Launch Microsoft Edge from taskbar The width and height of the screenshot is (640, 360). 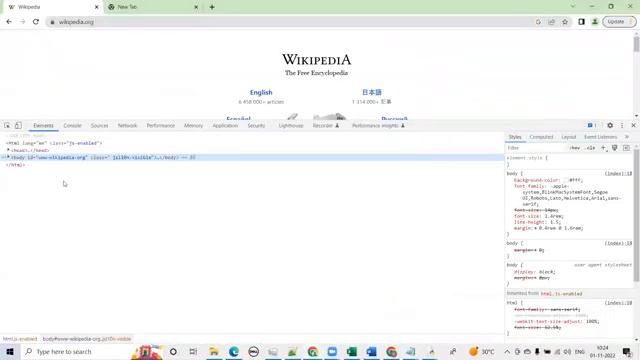[234, 351]
